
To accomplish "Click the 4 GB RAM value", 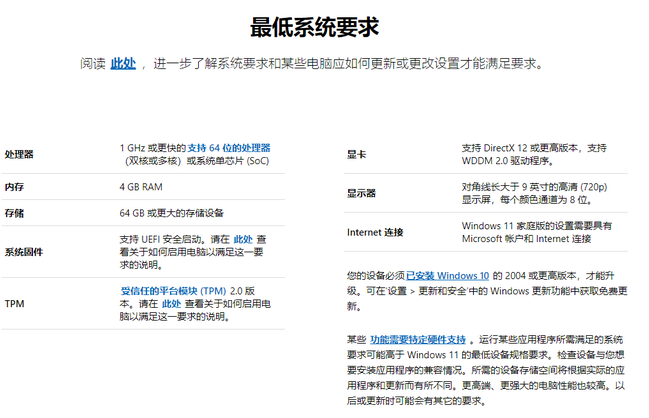I will coord(141,187).
